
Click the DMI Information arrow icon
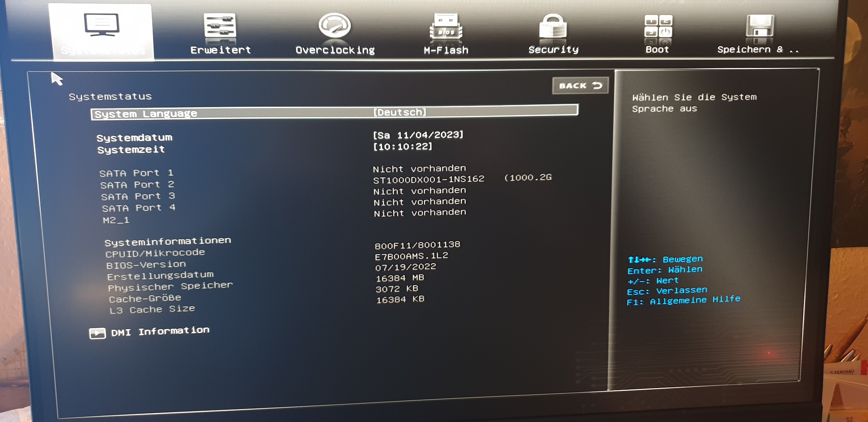click(x=97, y=333)
